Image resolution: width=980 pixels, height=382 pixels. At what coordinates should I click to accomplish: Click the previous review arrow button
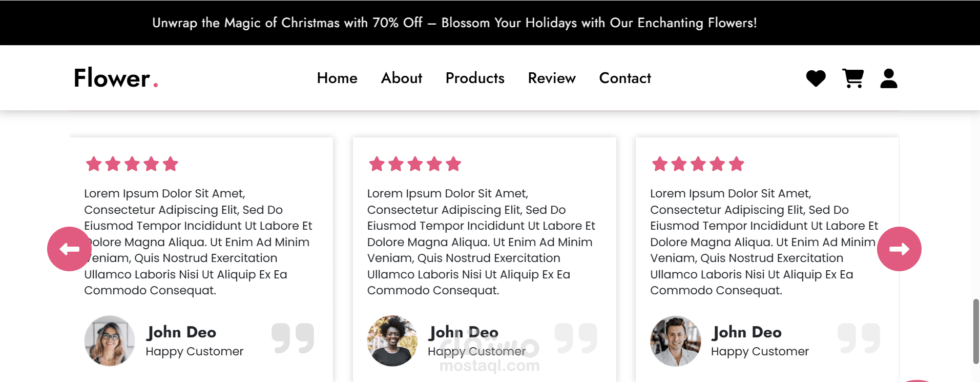tap(69, 249)
